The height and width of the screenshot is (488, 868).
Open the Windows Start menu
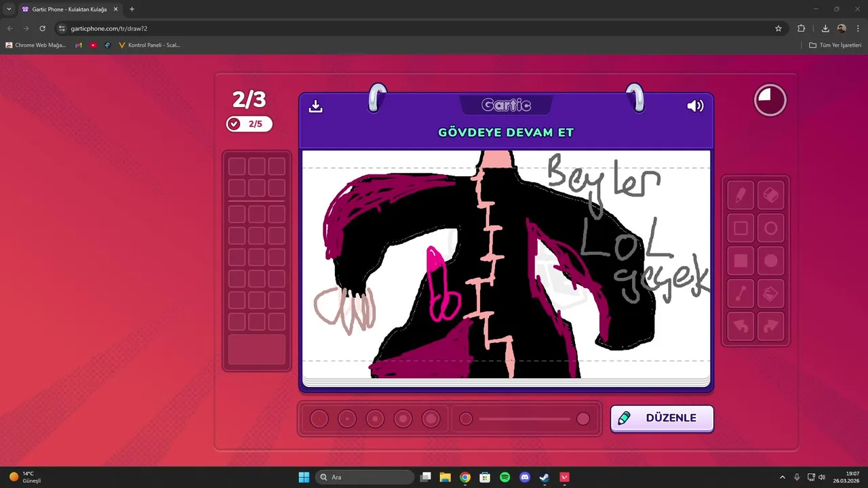(304, 477)
